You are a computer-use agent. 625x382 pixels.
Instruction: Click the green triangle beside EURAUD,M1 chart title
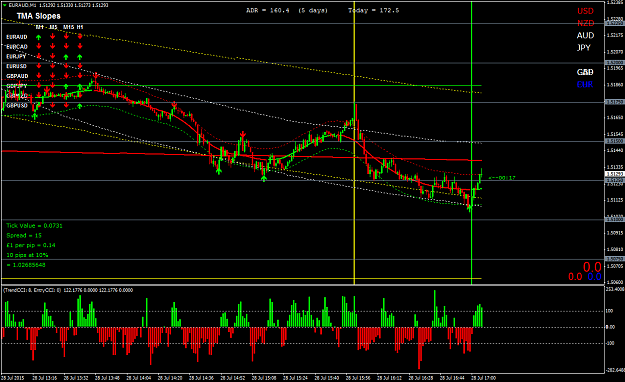pyautogui.click(x=4, y=5)
